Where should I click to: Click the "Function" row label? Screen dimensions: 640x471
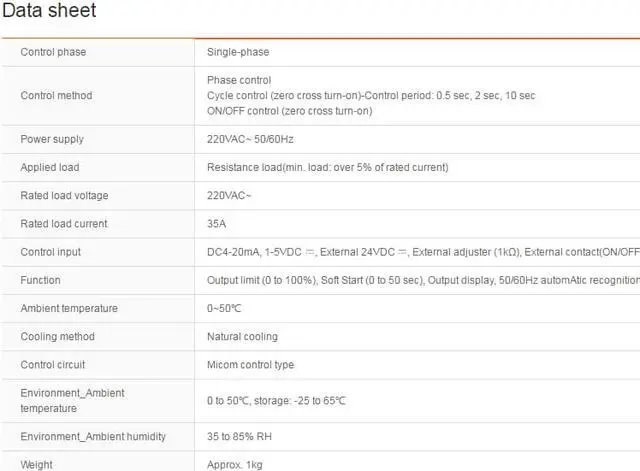40,280
